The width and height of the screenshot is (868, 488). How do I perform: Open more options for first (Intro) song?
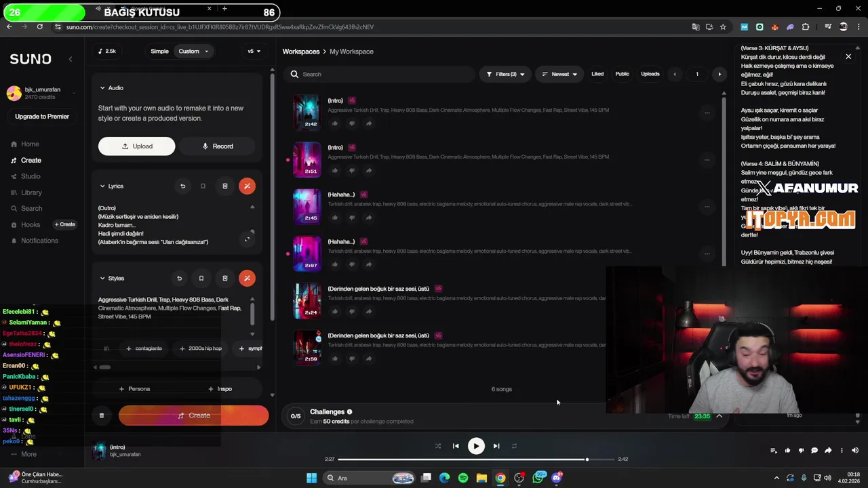(707, 113)
